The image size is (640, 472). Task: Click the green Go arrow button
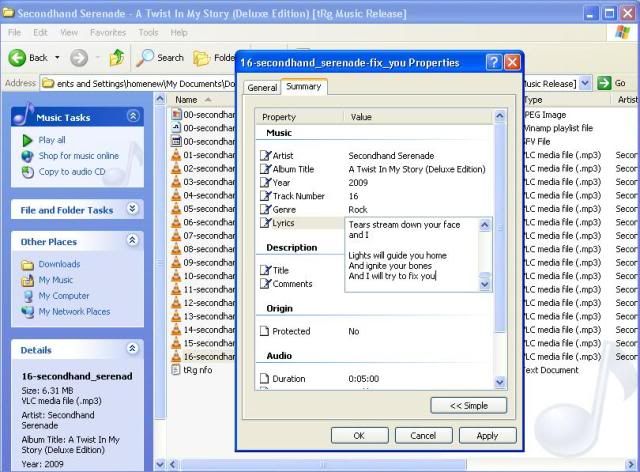604,83
